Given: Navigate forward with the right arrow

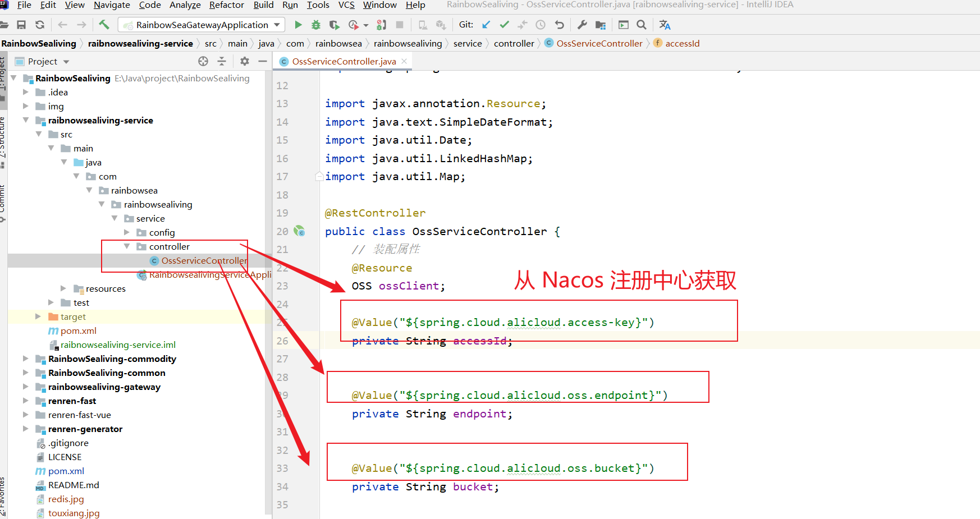Looking at the screenshot, I should (x=82, y=25).
